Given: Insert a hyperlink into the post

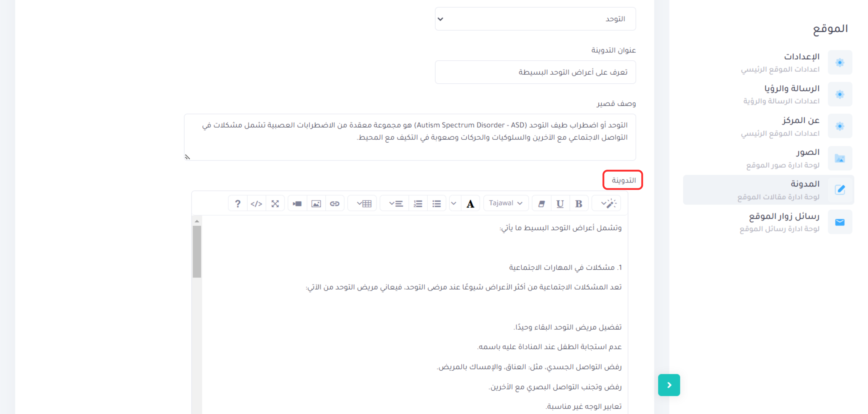Looking at the screenshot, I should (335, 203).
